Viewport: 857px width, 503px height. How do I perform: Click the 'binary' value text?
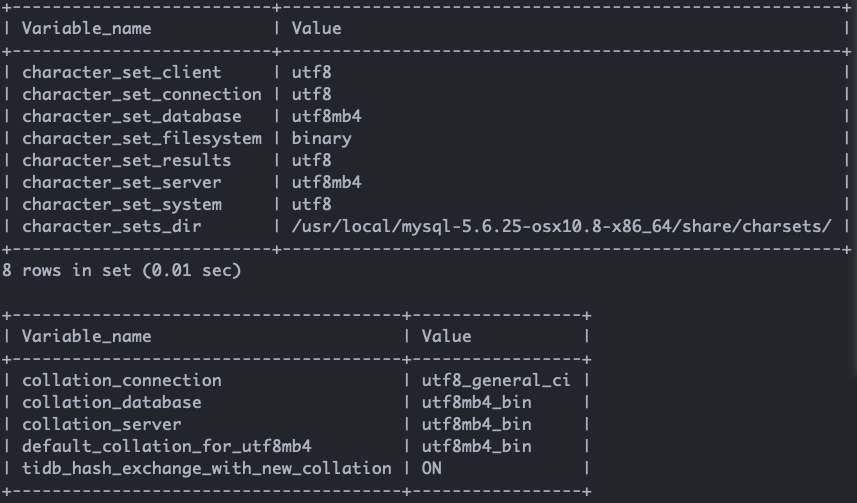tap(321, 138)
